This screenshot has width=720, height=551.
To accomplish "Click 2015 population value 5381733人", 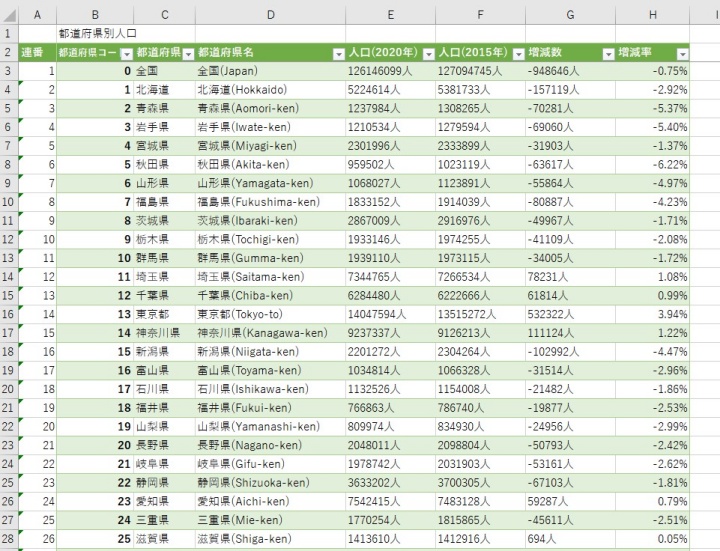I will (x=480, y=90).
